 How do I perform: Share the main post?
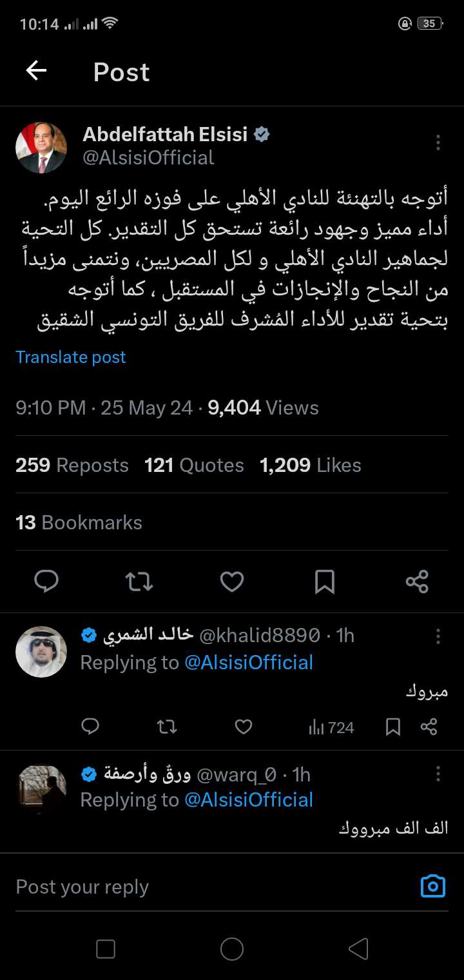click(x=417, y=582)
